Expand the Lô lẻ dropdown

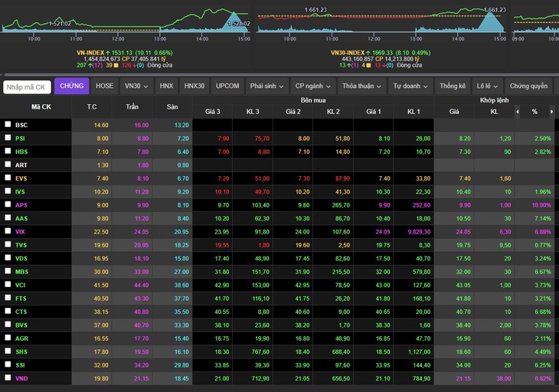487,87
